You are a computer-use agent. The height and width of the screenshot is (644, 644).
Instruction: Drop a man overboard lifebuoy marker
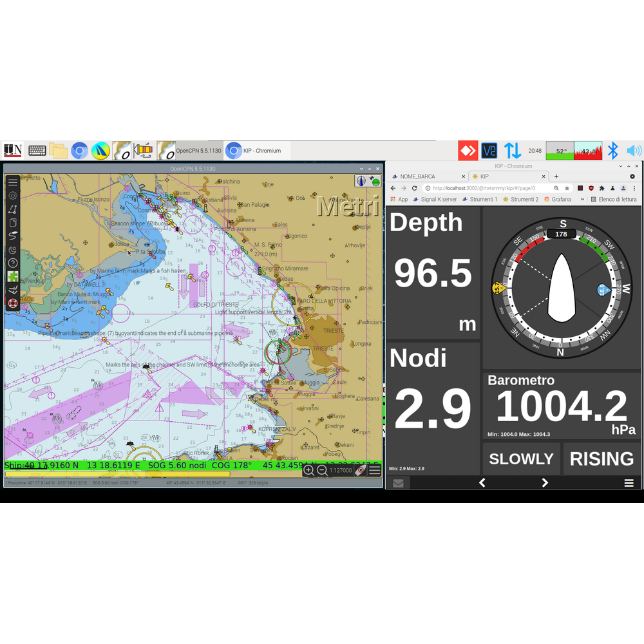point(13,303)
